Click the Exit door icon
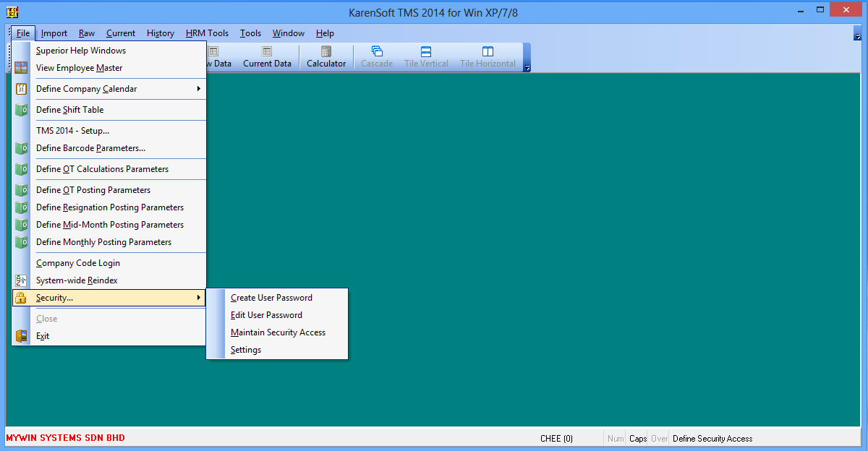This screenshot has height=451, width=868. 21,336
